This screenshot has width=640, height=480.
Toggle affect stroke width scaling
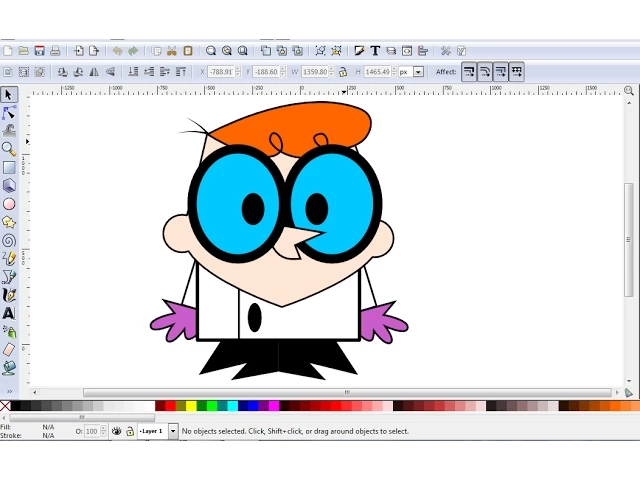click(x=469, y=72)
